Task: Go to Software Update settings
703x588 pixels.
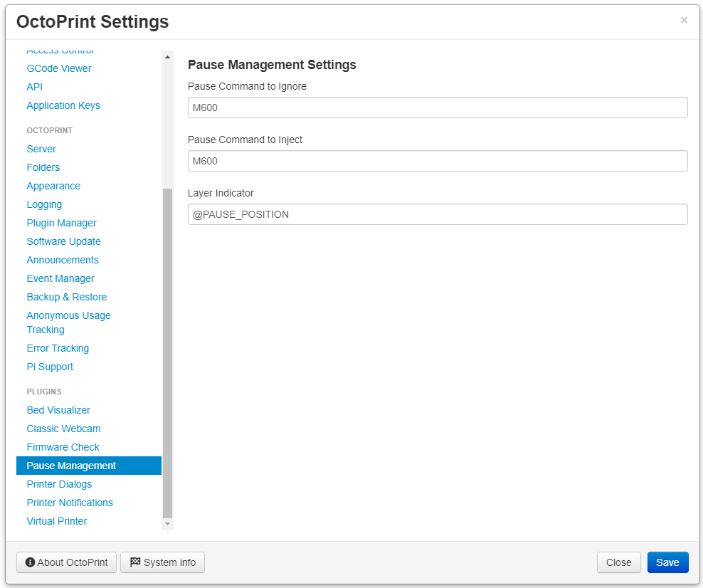Action: tap(63, 241)
